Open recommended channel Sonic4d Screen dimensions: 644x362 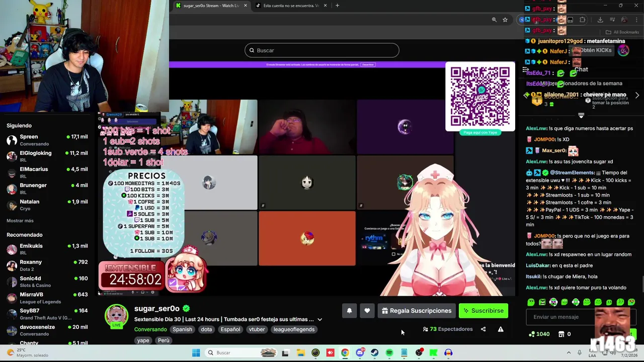click(47, 282)
